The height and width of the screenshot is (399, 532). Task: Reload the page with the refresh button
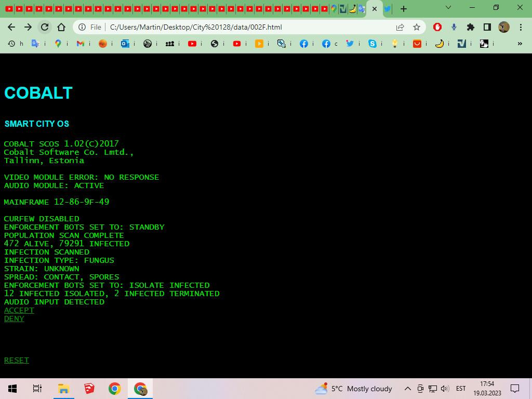coord(45,27)
